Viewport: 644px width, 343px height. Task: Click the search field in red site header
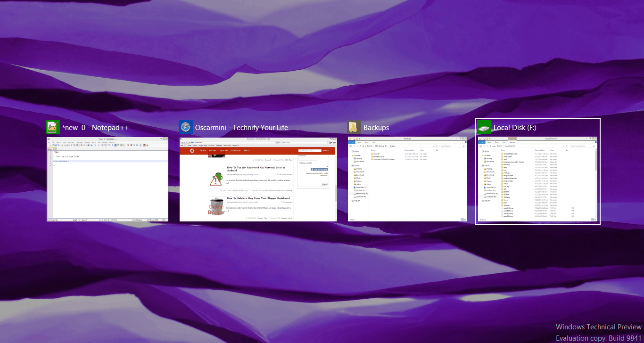(x=309, y=150)
